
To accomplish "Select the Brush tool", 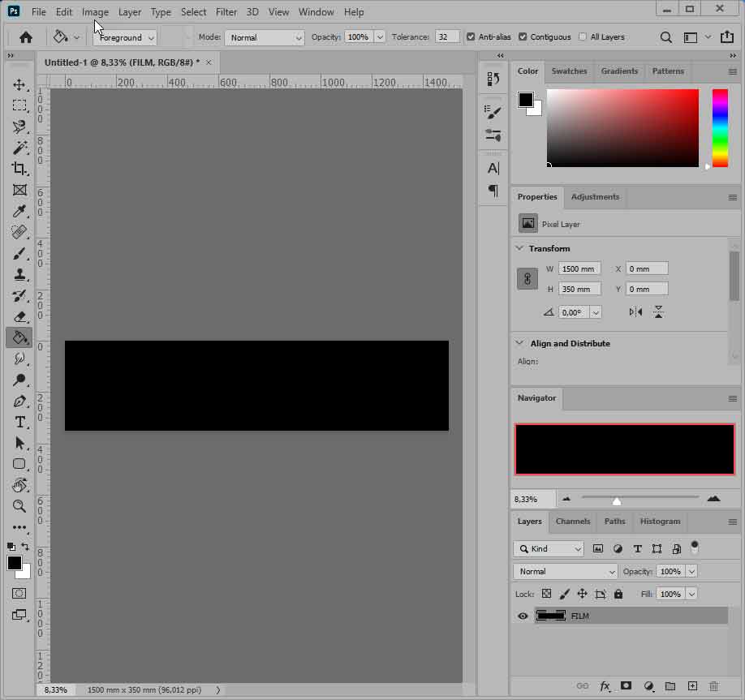I will point(19,254).
